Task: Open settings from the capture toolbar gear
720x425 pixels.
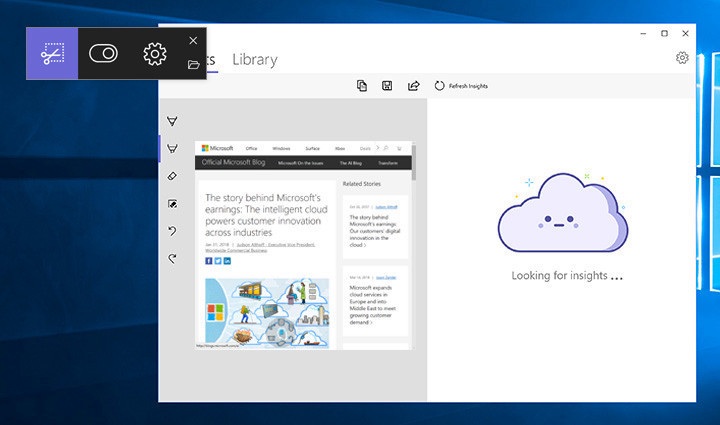Action: coord(154,54)
